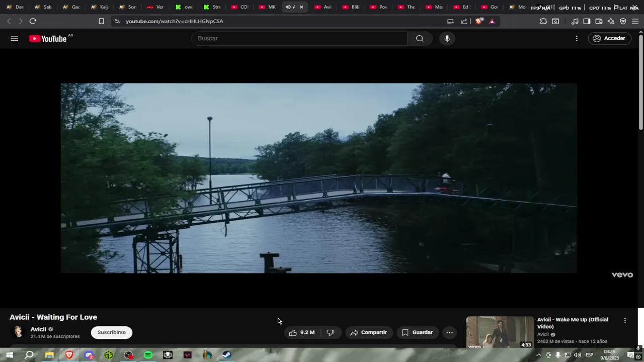
Task: Open YouTube settings three-dot menu
Action: click(x=577, y=38)
